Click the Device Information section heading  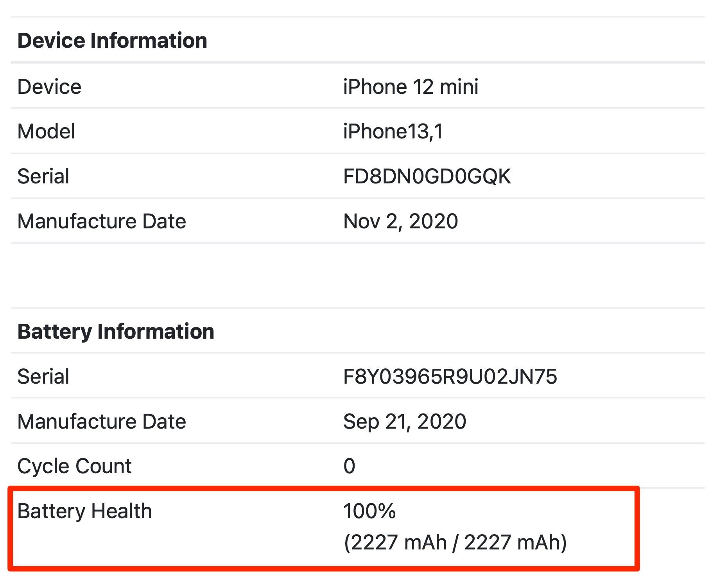click(x=112, y=41)
